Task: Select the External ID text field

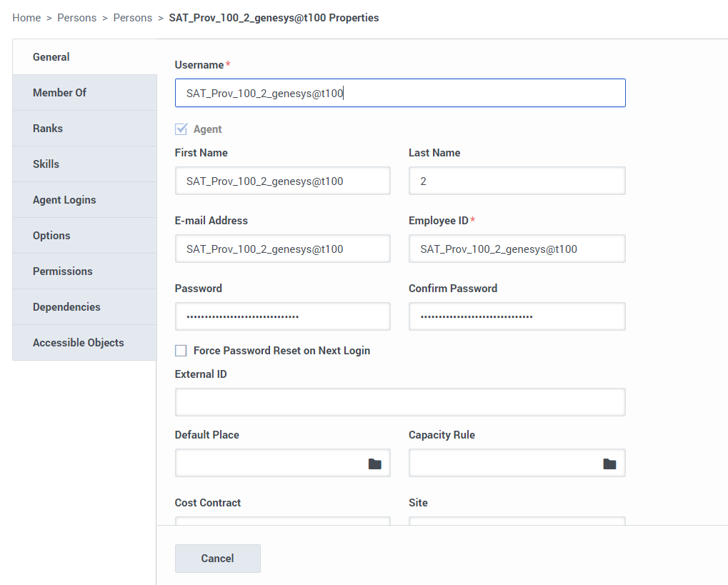Action: 400,402
